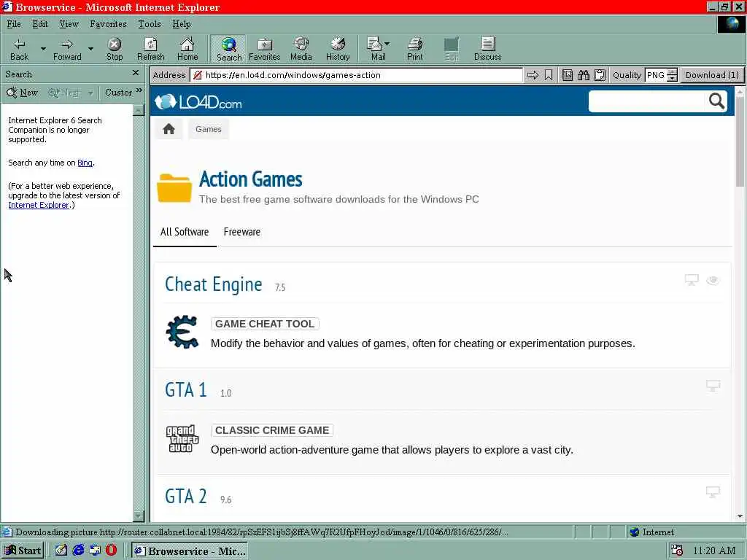This screenshot has width=747, height=560.
Task: Click the Browservice taskbar button
Action: click(190, 551)
